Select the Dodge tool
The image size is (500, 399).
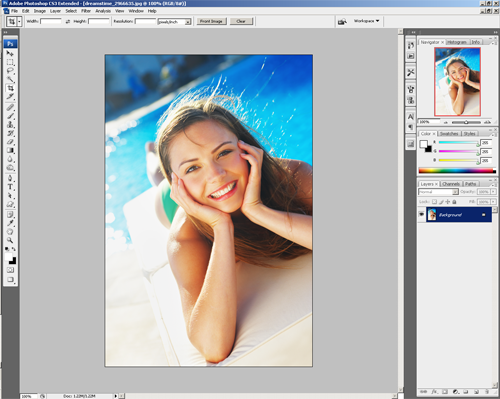point(10,168)
